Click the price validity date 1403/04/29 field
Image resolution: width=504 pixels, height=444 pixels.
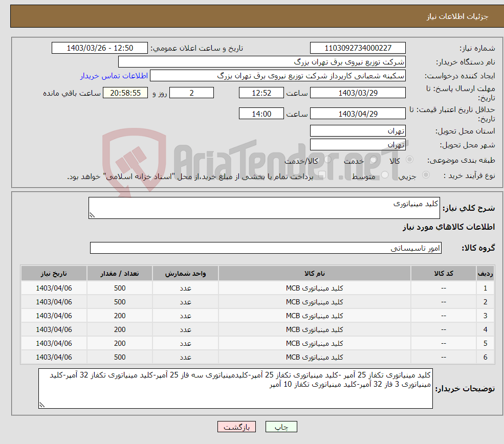[358, 114]
